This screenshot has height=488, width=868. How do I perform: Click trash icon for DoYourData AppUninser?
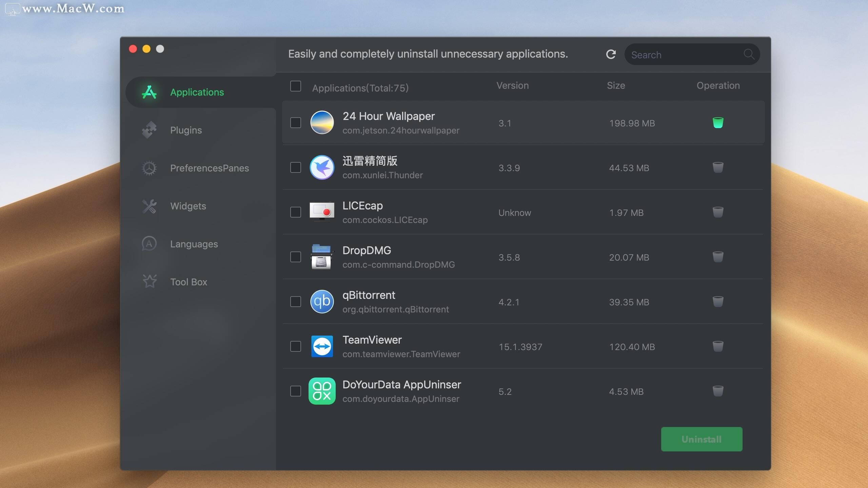click(718, 391)
